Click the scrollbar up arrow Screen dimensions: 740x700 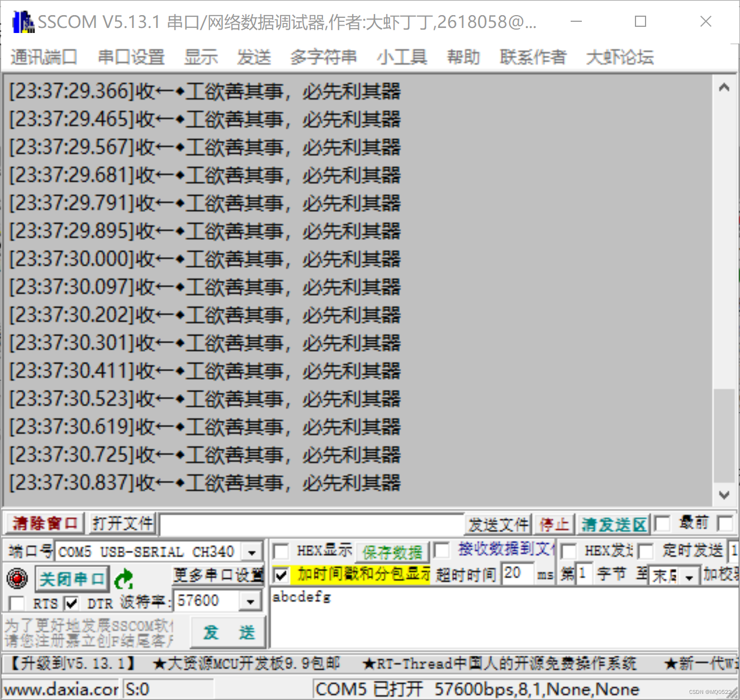pos(724,87)
